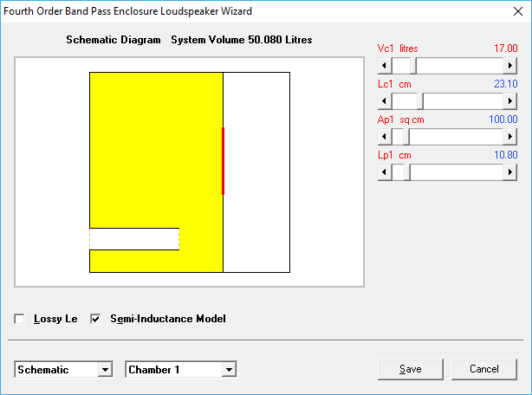Increase Lp1 cm with the right arrow
The image size is (532, 395).
tap(509, 172)
